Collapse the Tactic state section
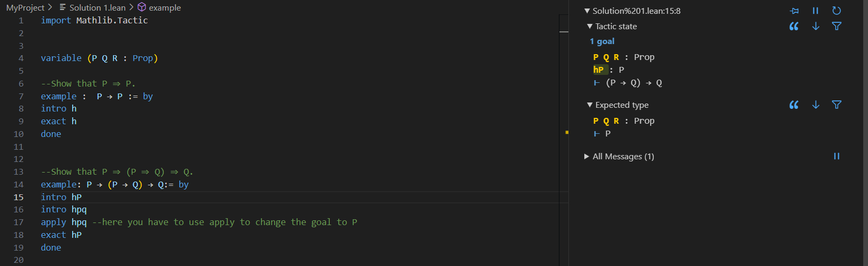This screenshot has width=868, height=266. [x=590, y=26]
